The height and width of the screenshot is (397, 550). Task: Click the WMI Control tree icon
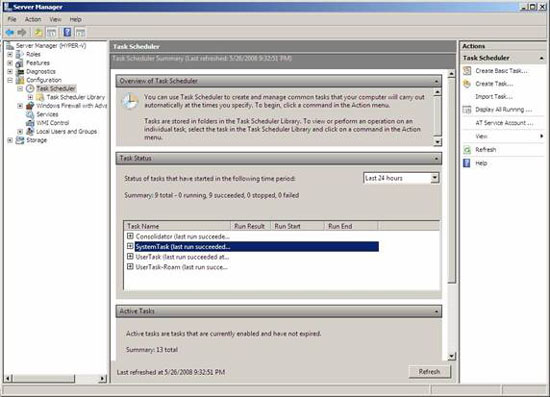[30, 123]
